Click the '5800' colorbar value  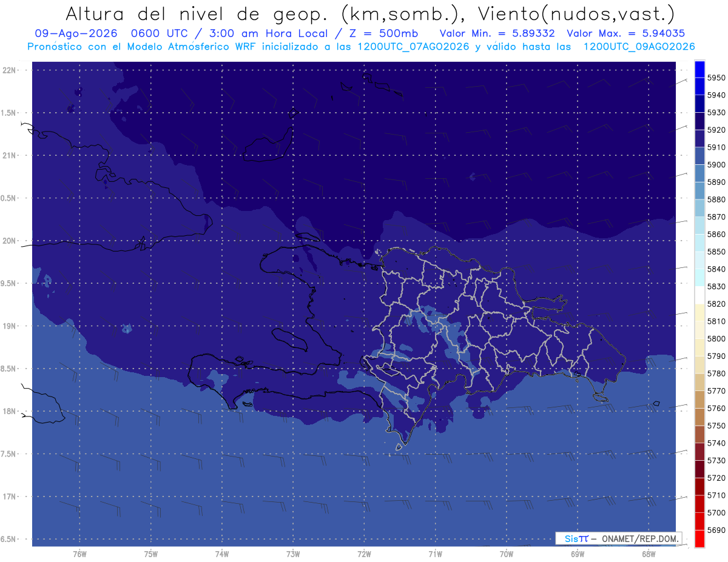tap(716, 339)
